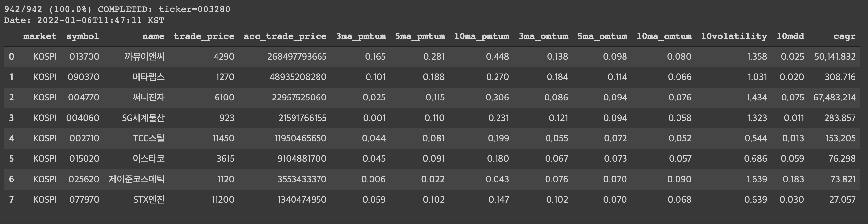Select cagr value 283.857
The image size is (868, 224).
pyautogui.click(x=840, y=118)
